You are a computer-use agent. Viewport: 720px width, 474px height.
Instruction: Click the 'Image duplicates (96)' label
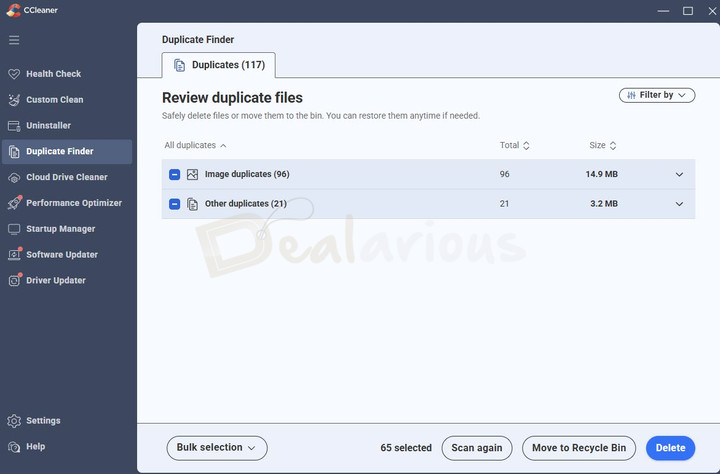click(247, 175)
